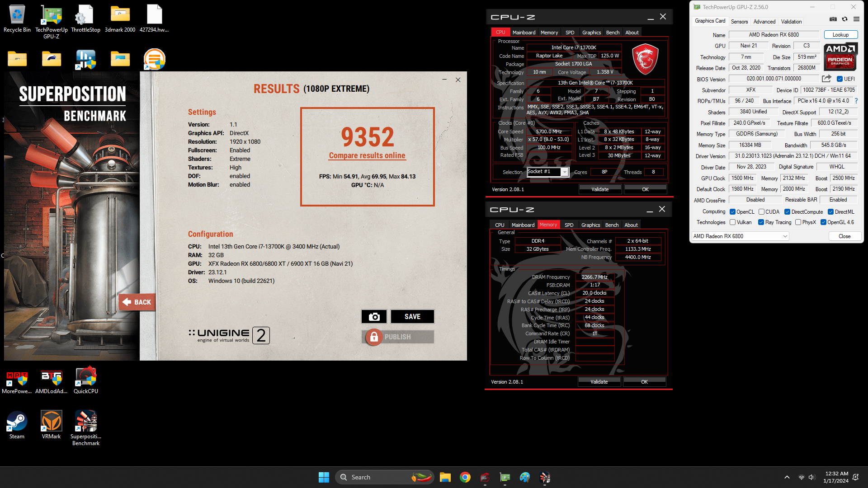868x488 pixels.
Task: Switch to Sensors tab in GPU-Z
Action: 739,21
